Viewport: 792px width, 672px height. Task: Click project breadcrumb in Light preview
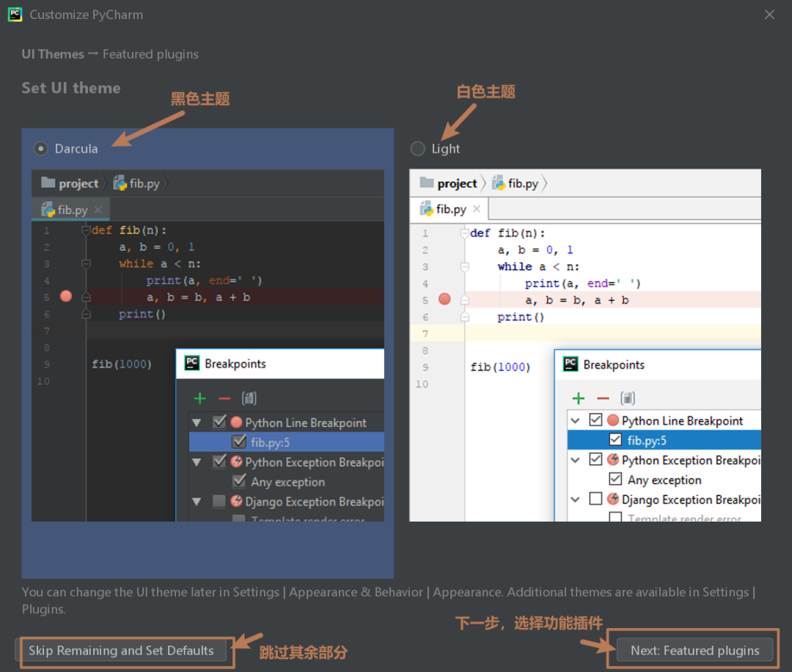448,183
